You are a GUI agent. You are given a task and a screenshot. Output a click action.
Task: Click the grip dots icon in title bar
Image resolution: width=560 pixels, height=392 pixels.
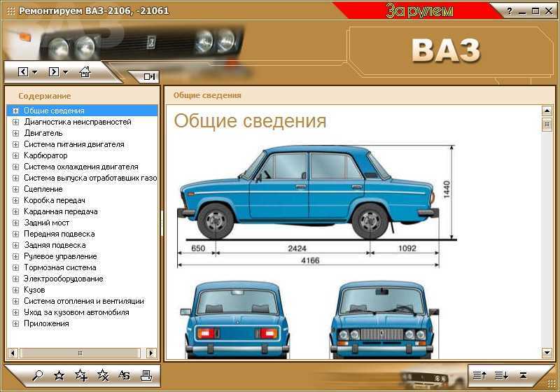11,11
